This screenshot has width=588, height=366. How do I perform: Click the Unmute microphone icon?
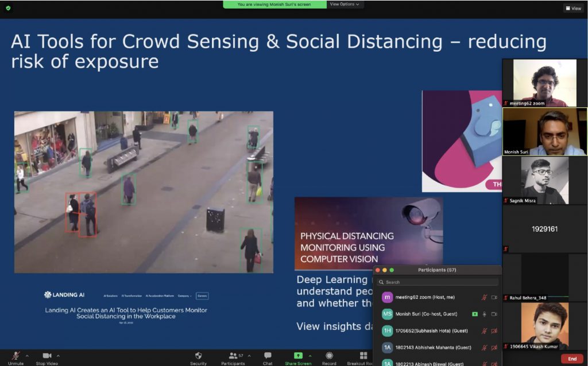pyautogui.click(x=16, y=356)
